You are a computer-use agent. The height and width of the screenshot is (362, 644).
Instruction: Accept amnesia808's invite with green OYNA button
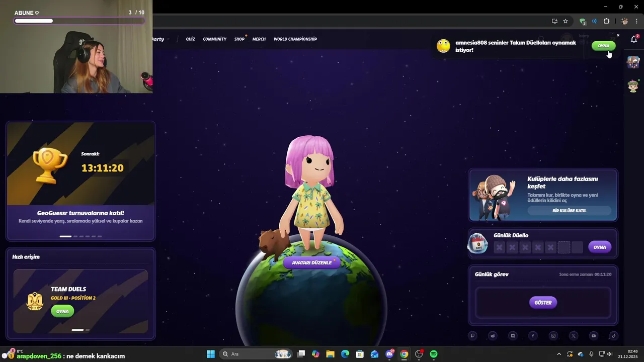tap(603, 46)
